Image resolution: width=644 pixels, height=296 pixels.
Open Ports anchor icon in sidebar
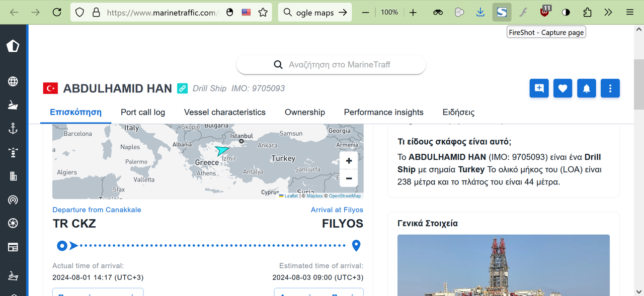[13, 129]
